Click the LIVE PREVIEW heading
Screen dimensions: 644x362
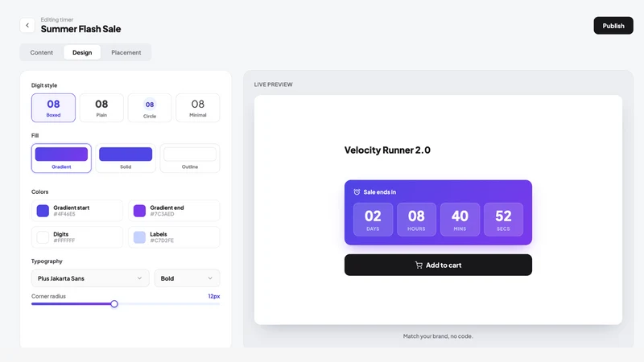pyautogui.click(x=273, y=84)
